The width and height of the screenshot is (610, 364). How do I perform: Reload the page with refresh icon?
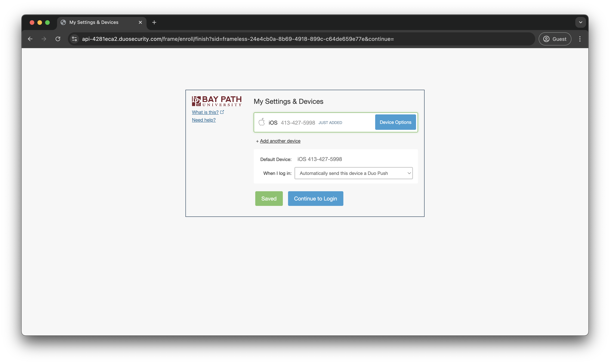tap(58, 39)
